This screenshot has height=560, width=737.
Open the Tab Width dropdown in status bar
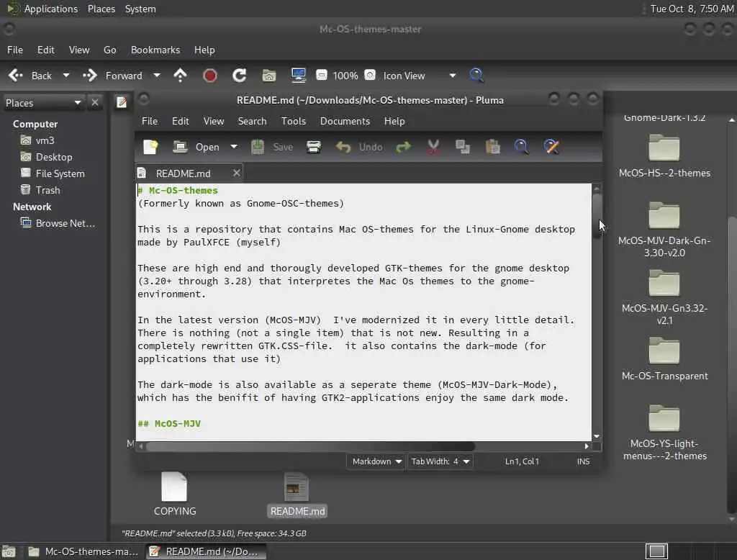click(x=440, y=461)
